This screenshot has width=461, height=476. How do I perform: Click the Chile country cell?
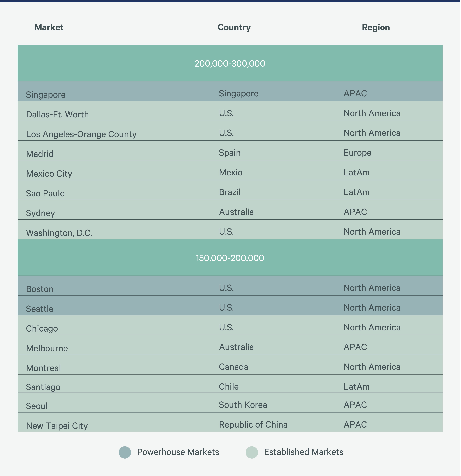(229, 387)
